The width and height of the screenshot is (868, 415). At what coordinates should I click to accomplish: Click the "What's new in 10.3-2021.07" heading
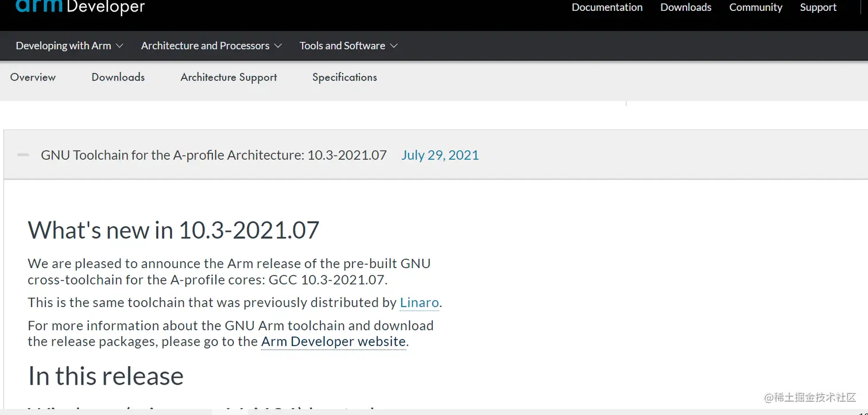click(173, 230)
